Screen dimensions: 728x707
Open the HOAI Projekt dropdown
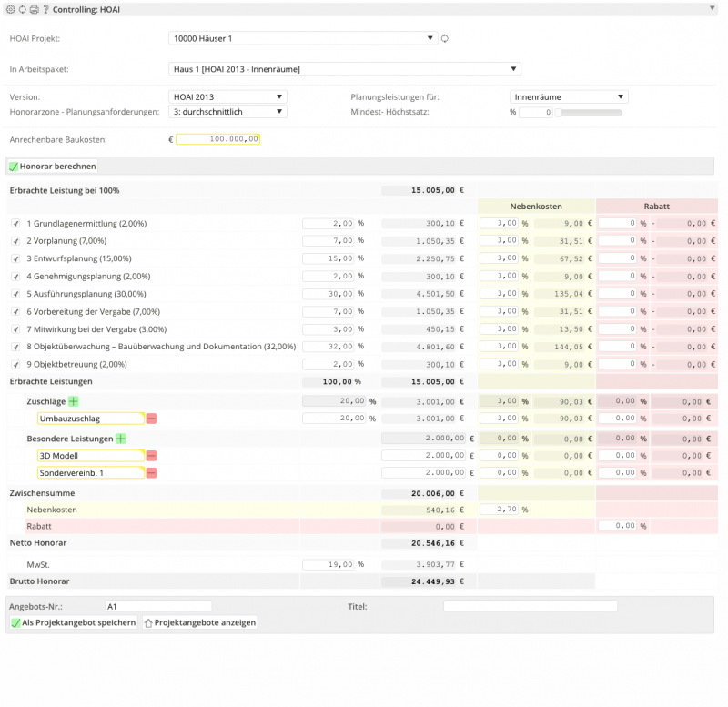pos(303,38)
